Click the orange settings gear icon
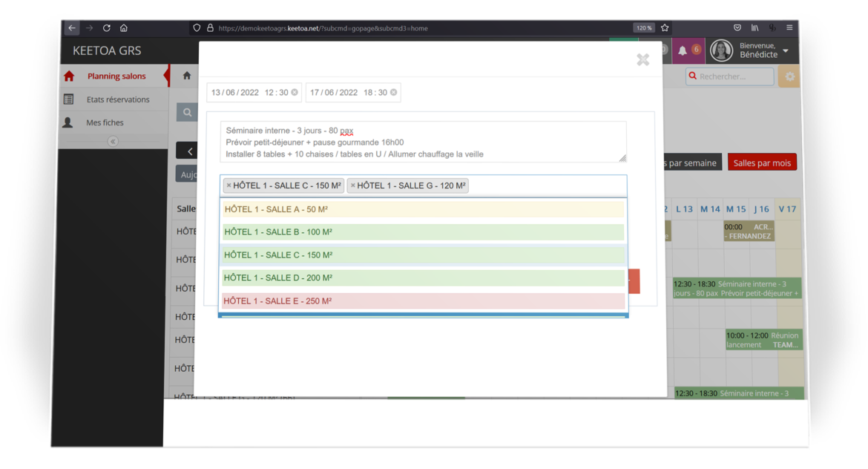This screenshot has height=469, width=868. pyautogui.click(x=789, y=76)
